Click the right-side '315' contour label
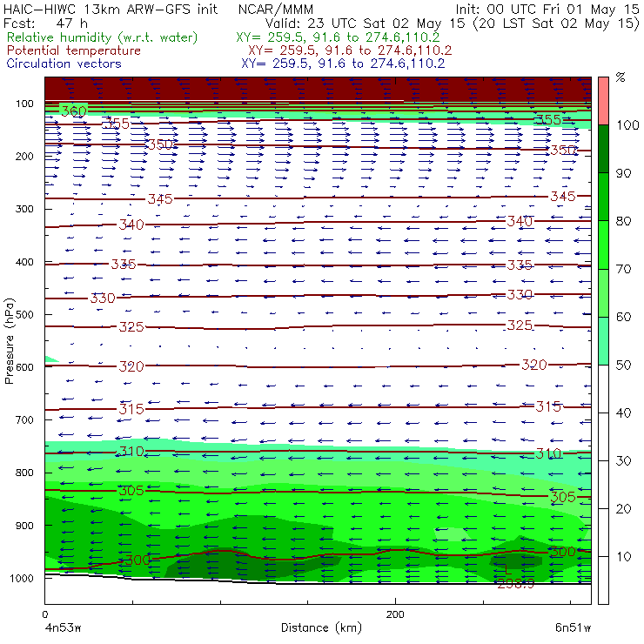The height and width of the screenshot is (644, 644). [548, 406]
